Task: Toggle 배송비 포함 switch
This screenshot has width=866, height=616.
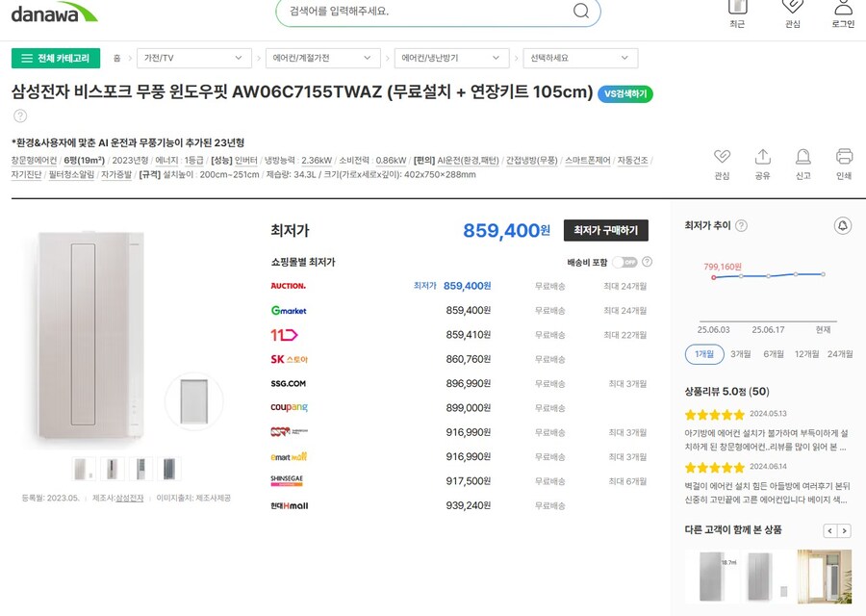Action: (x=625, y=262)
